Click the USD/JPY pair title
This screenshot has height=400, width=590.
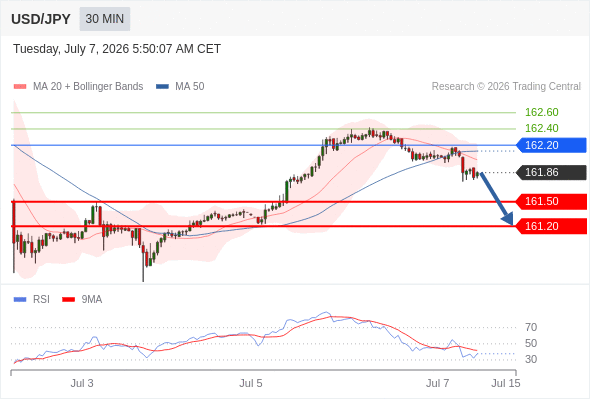[x=41, y=19]
